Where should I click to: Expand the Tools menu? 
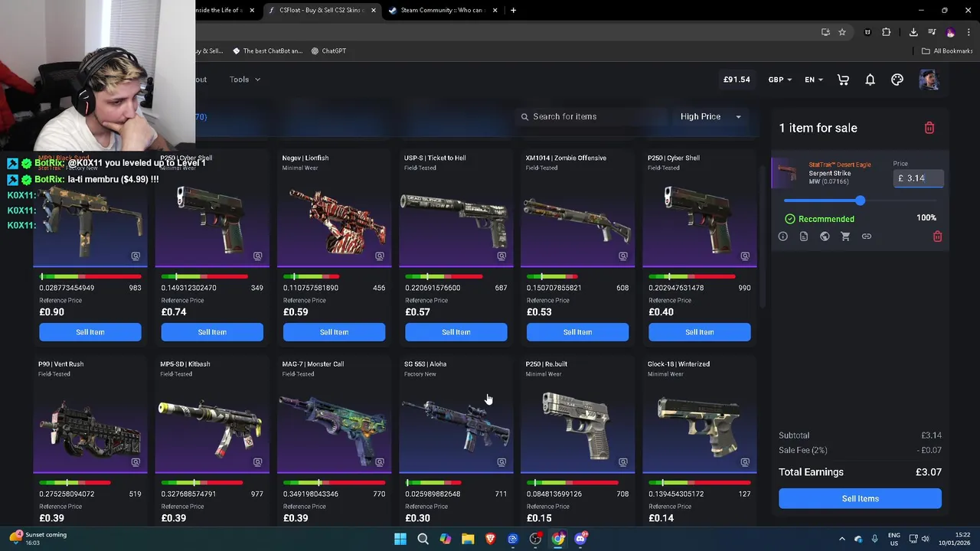(x=245, y=80)
